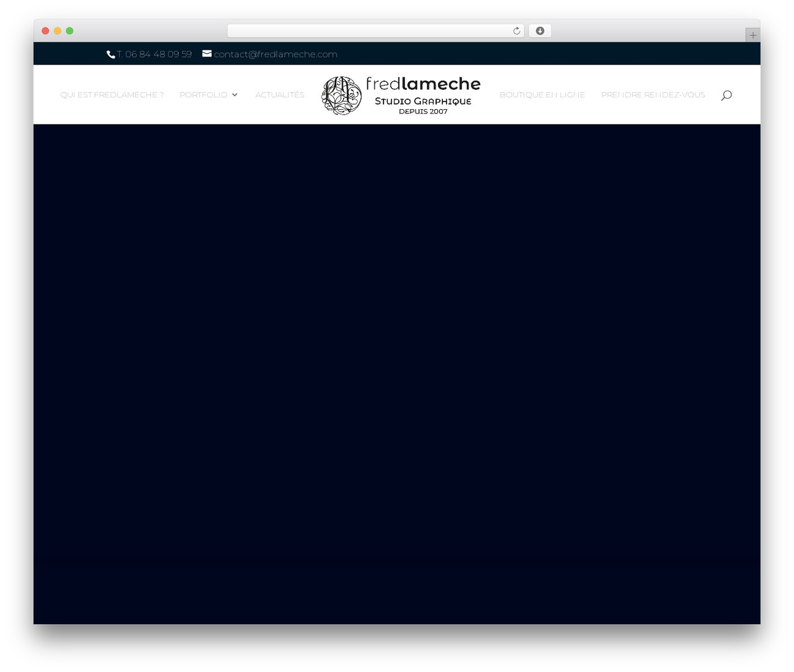
Task: Click the search magnifier icon in navigation
Action: point(726,95)
